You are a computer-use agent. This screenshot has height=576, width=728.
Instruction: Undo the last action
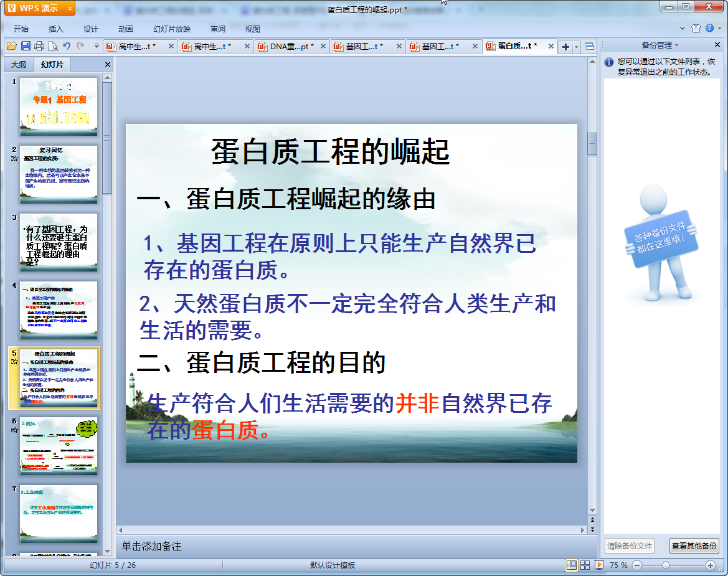click(x=67, y=46)
